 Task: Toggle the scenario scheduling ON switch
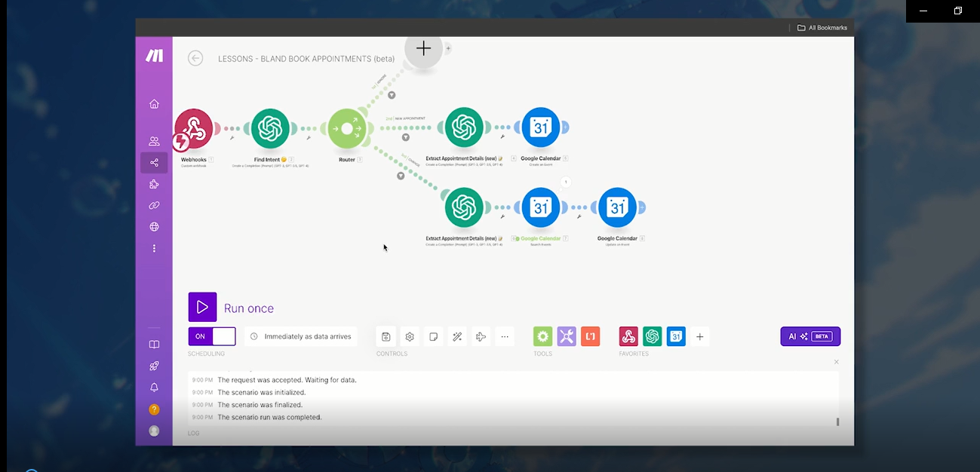(x=212, y=336)
